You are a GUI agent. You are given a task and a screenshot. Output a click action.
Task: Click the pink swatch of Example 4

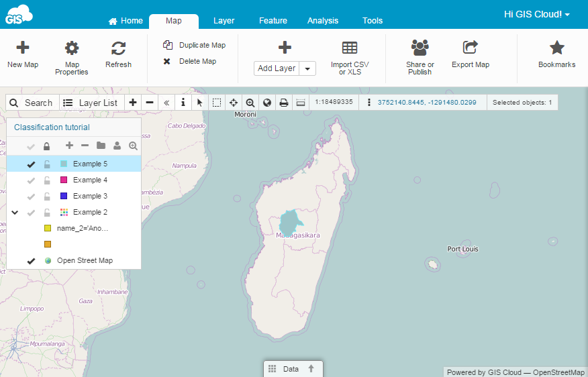tap(64, 180)
